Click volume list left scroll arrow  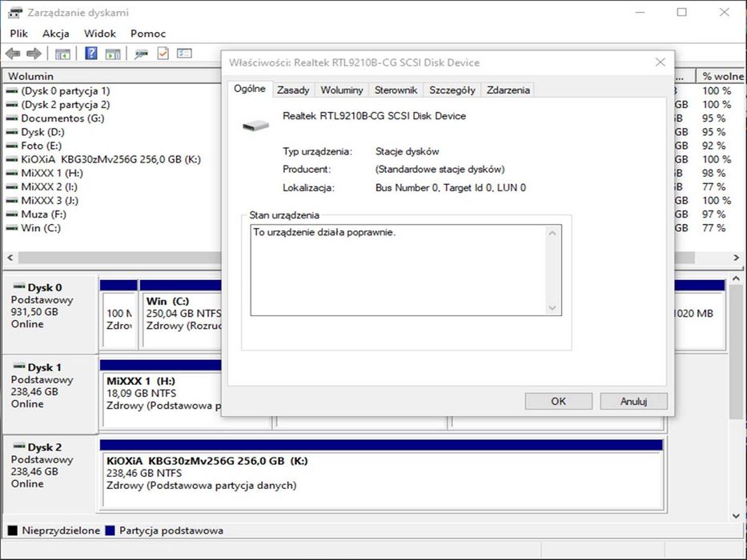pos(10,258)
